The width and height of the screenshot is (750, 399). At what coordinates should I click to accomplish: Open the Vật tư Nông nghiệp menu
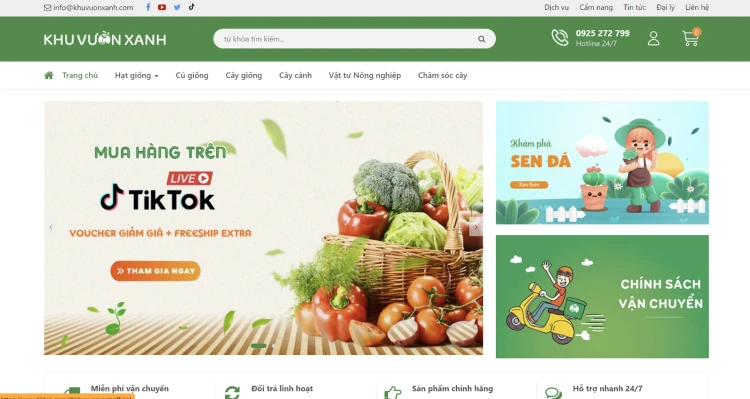coord(364,76)
